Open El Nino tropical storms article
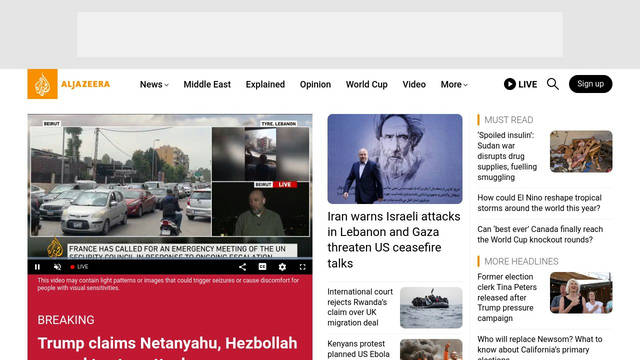This screenshot has height=360, width=640. (x=539, y=203)
